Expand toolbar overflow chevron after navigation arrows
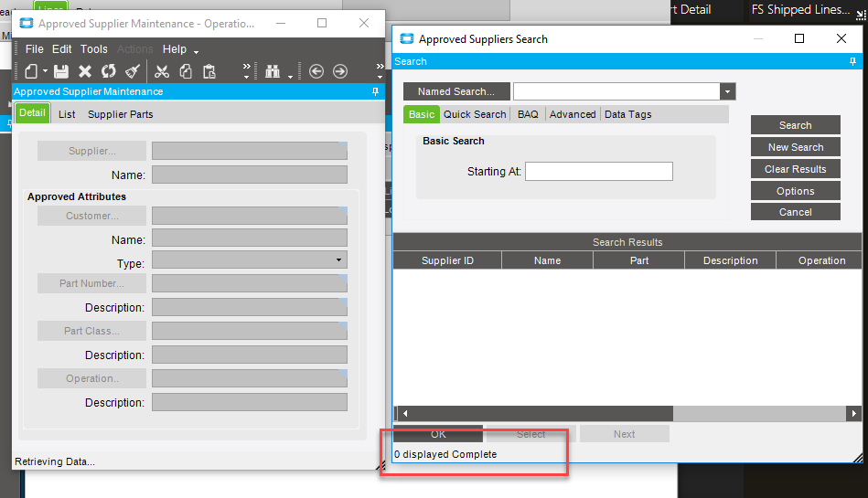The height and width of the screenshot is (498, 868). (x=380, y=71)
